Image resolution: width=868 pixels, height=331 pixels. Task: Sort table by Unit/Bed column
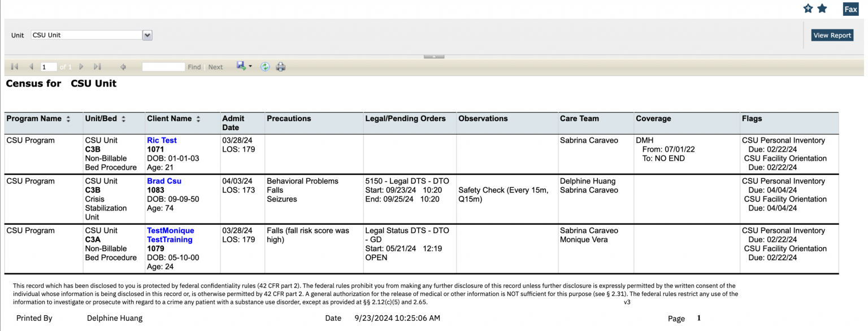coord(124,119)
